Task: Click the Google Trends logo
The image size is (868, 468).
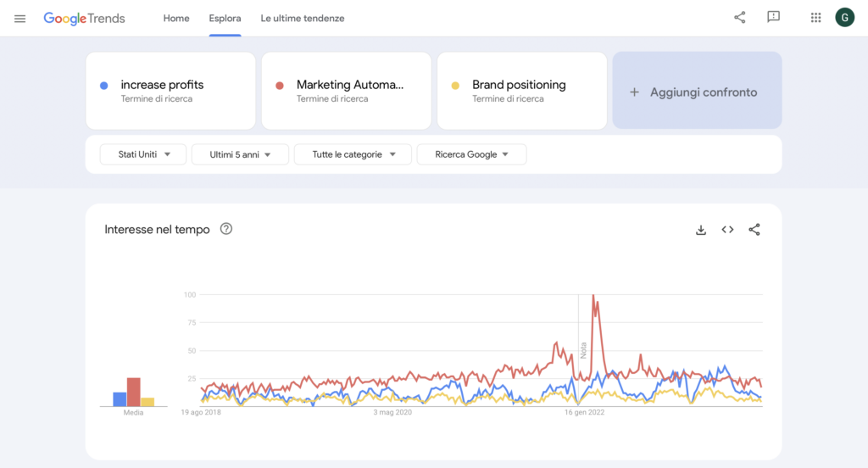Action: (x=84, y=18)
